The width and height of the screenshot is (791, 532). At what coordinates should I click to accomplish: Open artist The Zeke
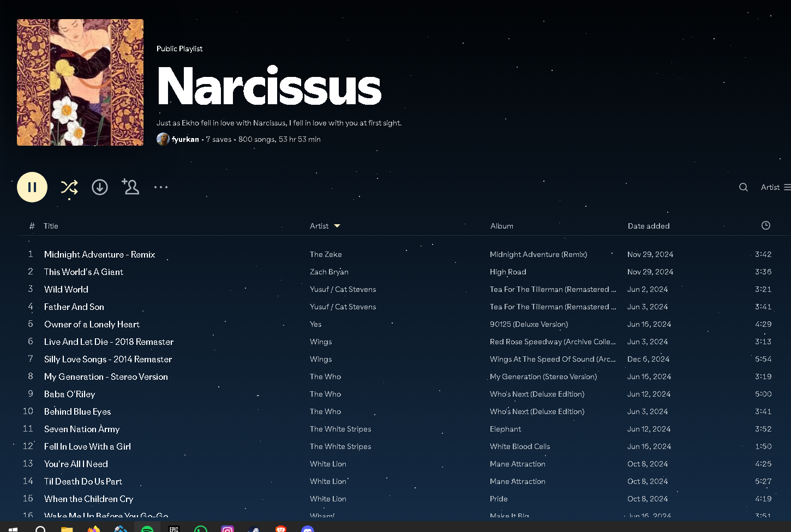(326, 254)
